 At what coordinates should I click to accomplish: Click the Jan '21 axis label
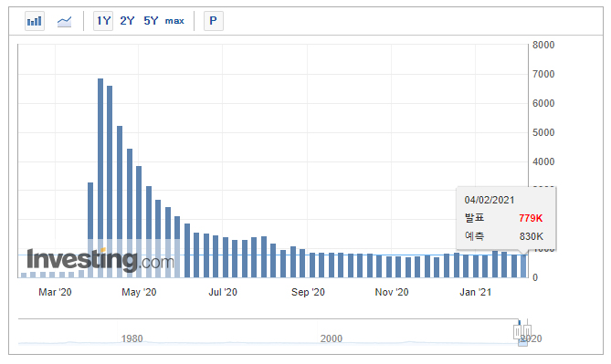(x=476, y=292)
